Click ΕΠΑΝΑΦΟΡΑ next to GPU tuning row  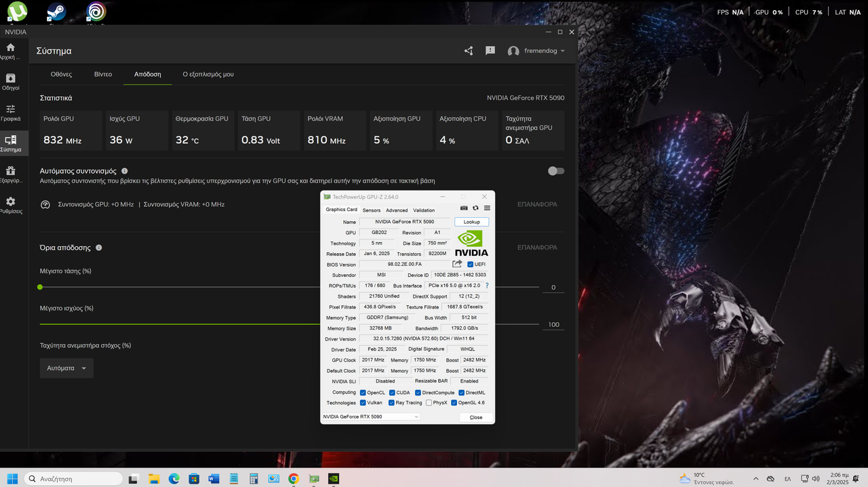pos(537,204)
